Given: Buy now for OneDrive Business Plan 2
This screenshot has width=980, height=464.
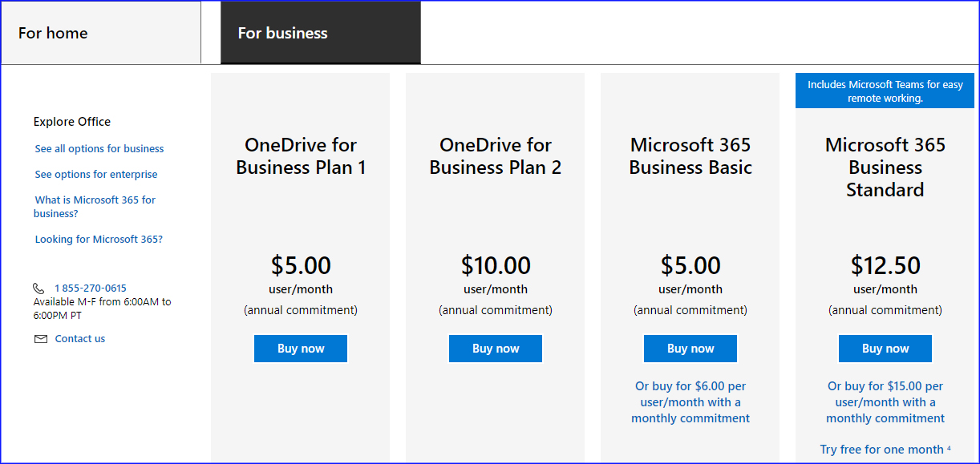Looking at the screenshot, I should 496,349.
